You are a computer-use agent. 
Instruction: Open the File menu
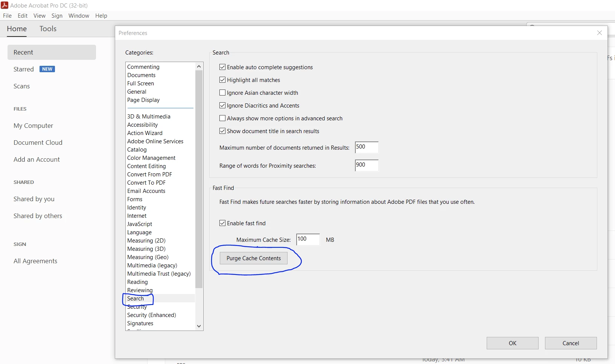pyautogui.click(x=8, y=16)
